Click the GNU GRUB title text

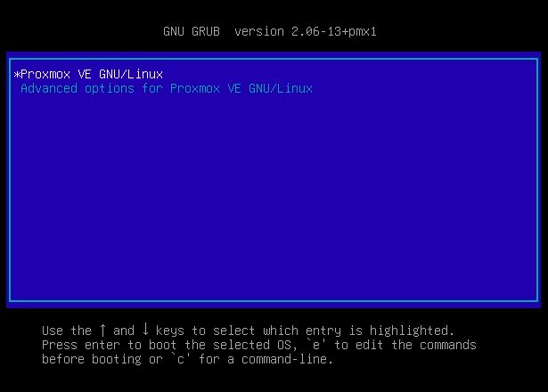point(192,32)
